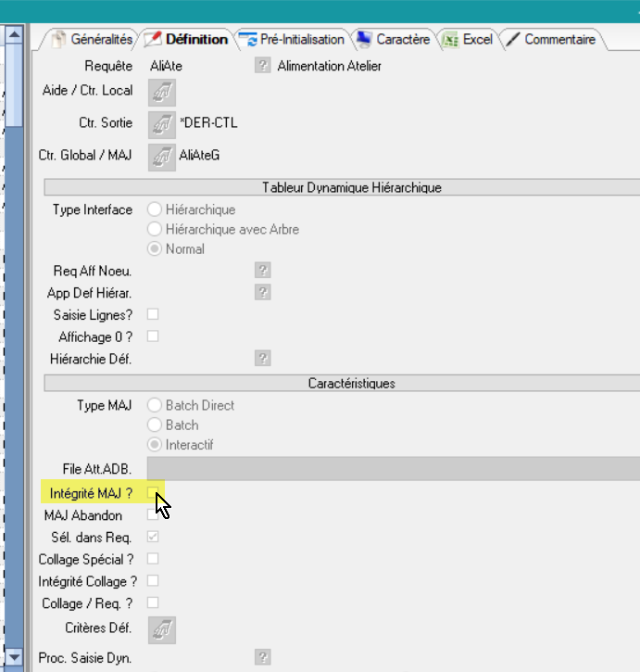
Task: Check the Collage Spécial option
Action: click(x=154, y=559)
